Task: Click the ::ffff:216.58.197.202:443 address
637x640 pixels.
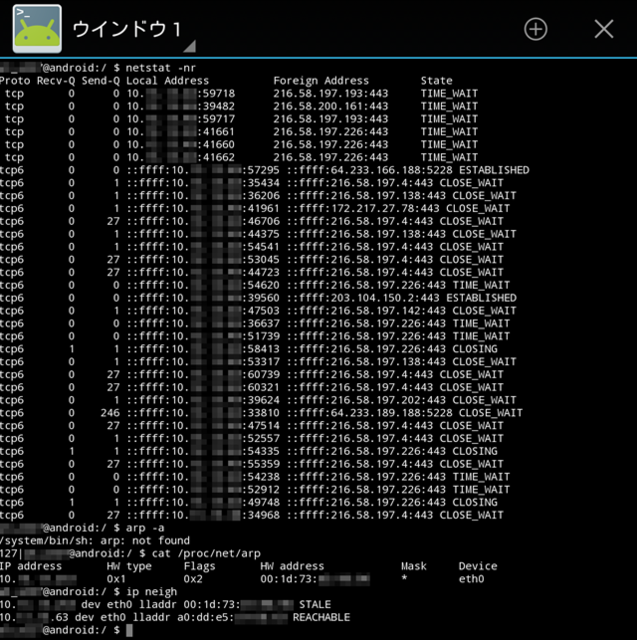Action: coord(366,400)
